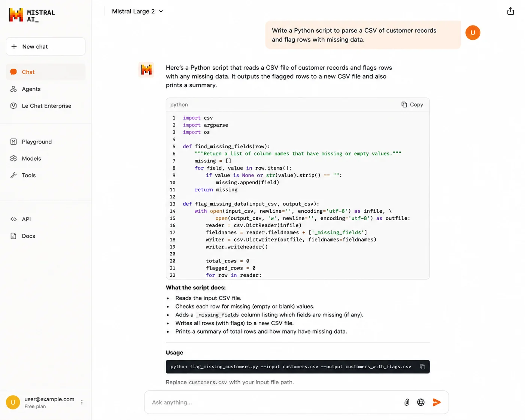Click the Mistral AI logo
This screenshot has width=525, height=420.
[32, 15]
